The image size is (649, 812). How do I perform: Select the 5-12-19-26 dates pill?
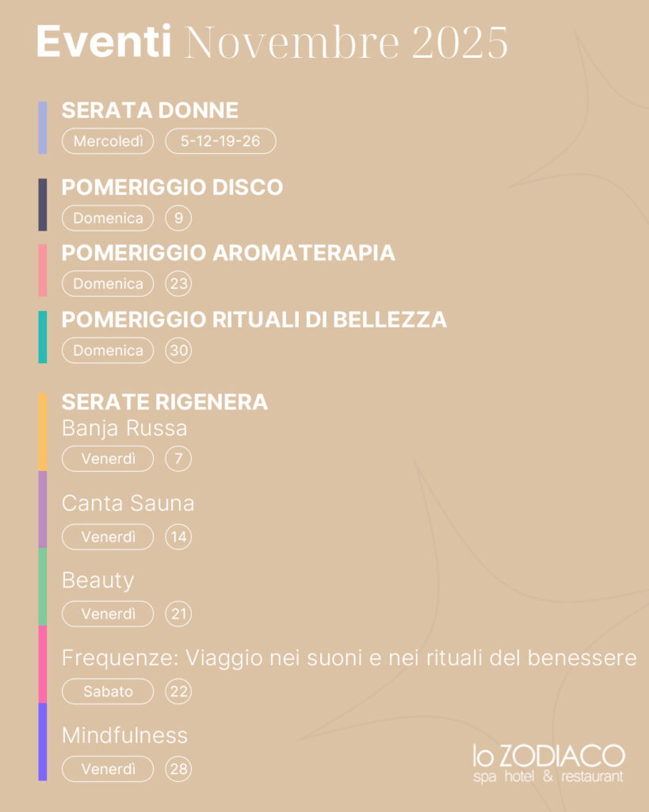coord(220,141)
